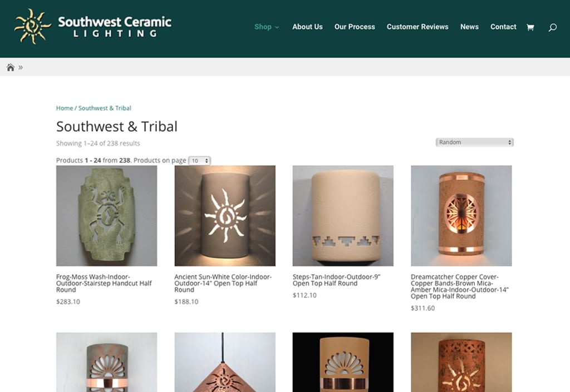Click the Southwest Ceramic Lighting sun logo
Screen dimensions: 570x392
(x=32, y=27)
